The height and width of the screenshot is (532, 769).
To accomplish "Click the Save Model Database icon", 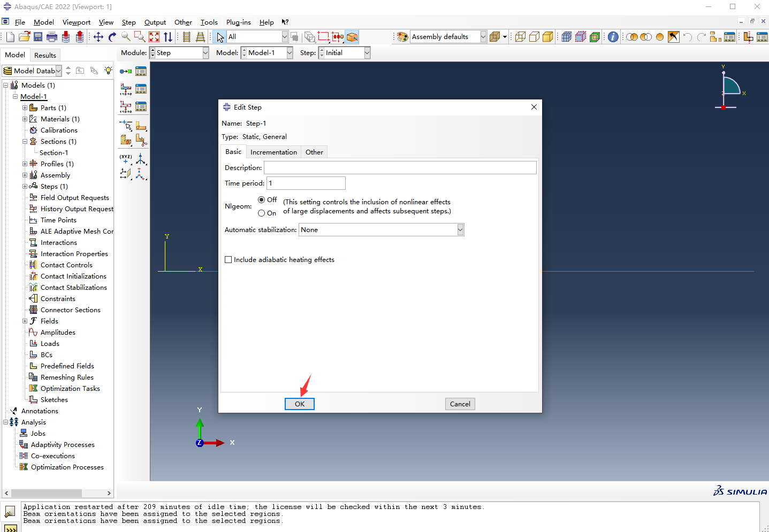I will pyautogui.click(x=38, y=37).
